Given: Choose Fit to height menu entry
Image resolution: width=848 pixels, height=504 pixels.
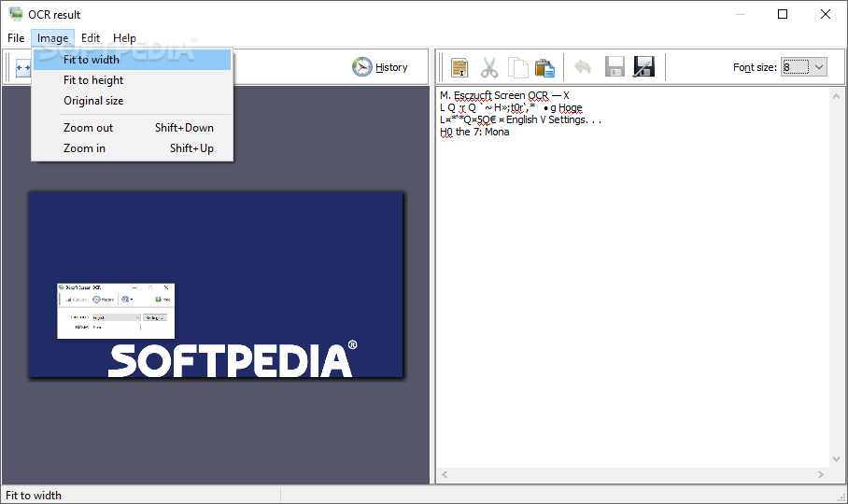Looking at the screenshot, I should 132,80.
